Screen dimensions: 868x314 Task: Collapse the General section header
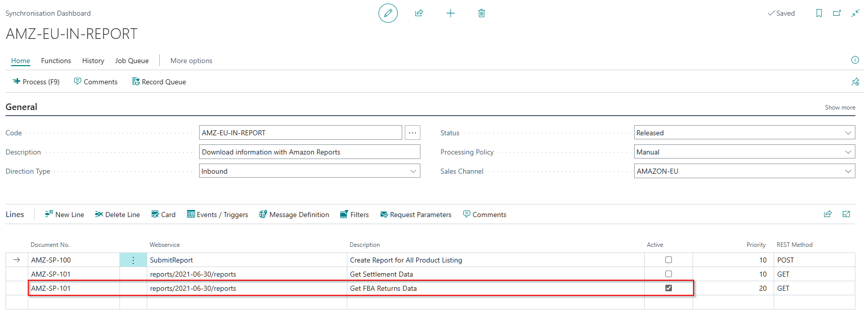[x=21, y=107]
